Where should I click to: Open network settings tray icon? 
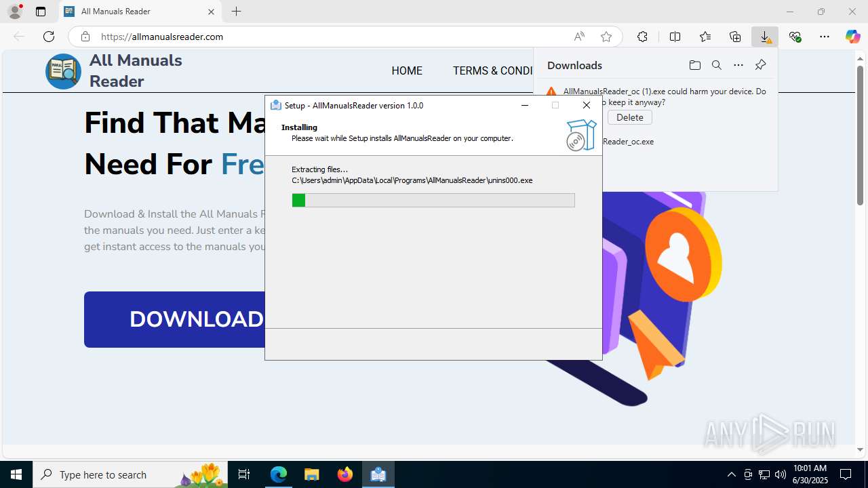(764, 474)
